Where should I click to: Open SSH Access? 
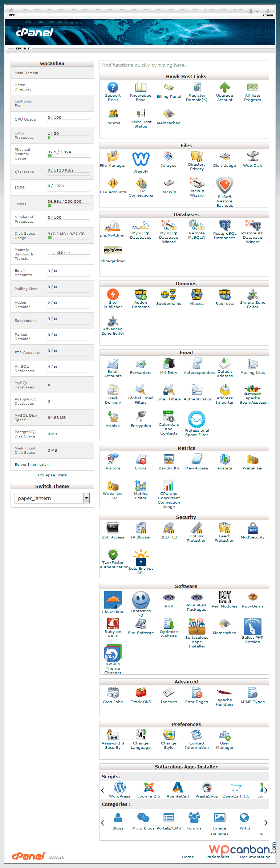(x=113, y=528)
